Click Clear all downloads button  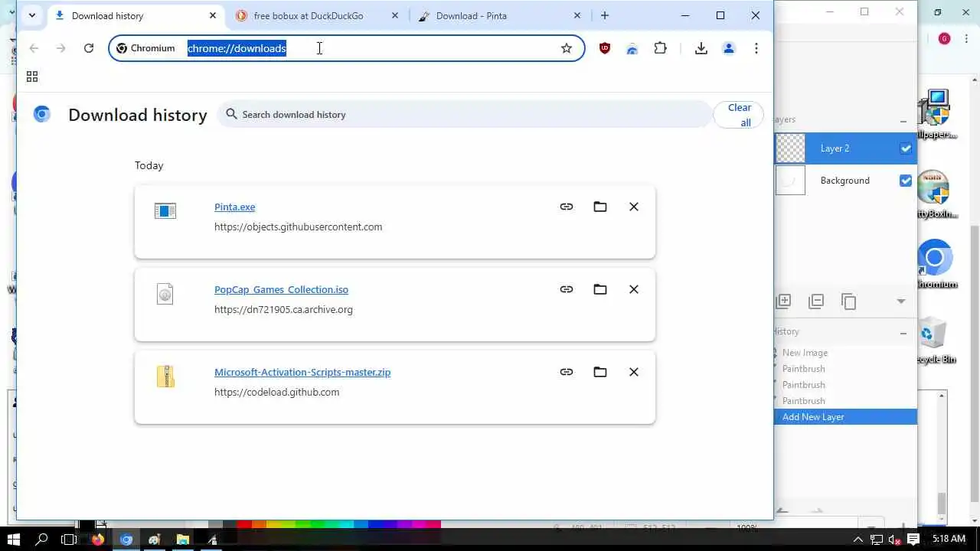pyautogui.click(x=740, y=115)
